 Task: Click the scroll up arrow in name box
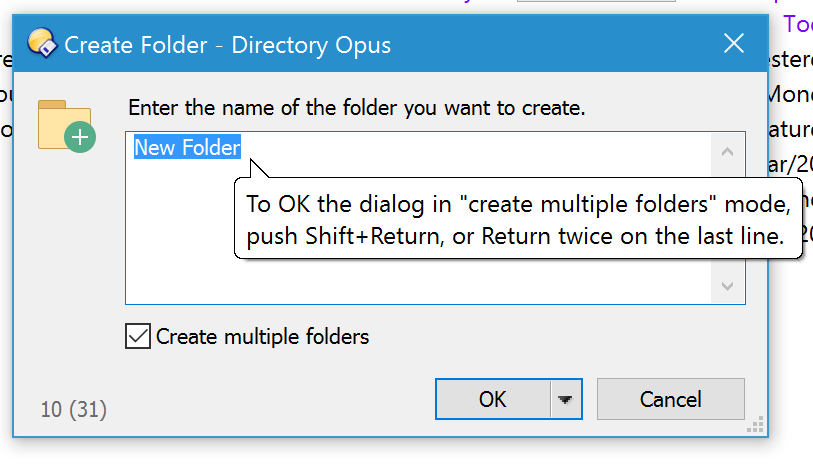727,152
